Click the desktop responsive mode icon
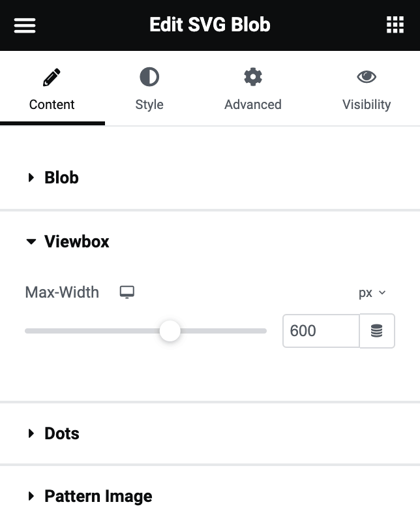This screenshot has height=530, width=420. point(127,292)
